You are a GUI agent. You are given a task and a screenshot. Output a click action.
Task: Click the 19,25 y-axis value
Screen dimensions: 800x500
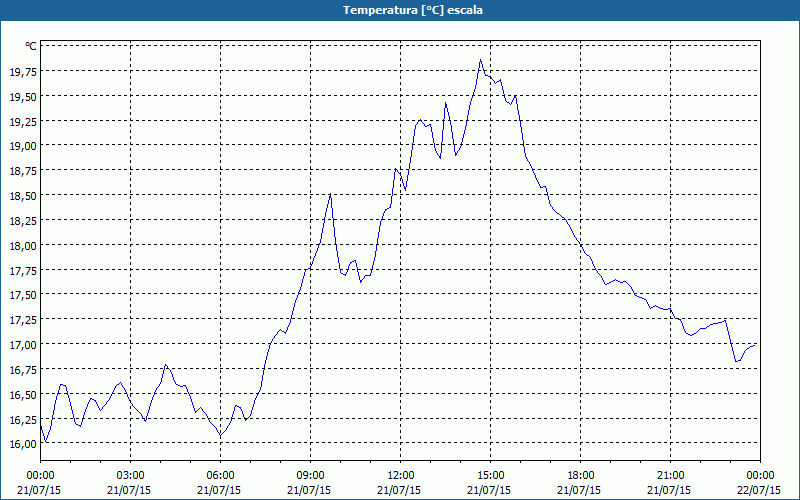[x=23, y=121]
